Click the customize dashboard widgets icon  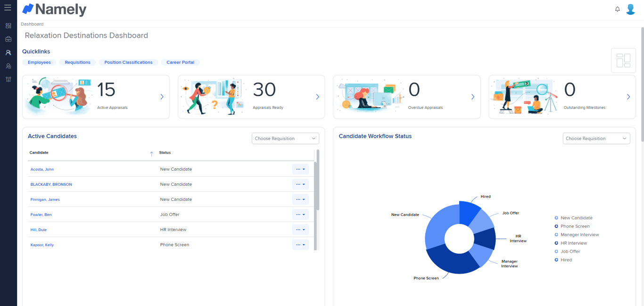pyautogui.click(x=623, y=60)
